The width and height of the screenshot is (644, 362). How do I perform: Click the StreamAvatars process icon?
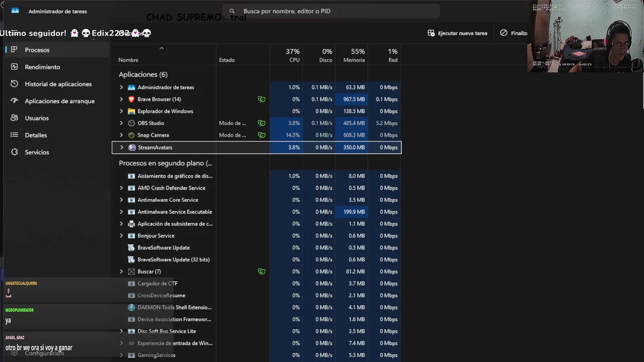pyautogui.click(x=132, y=147)
